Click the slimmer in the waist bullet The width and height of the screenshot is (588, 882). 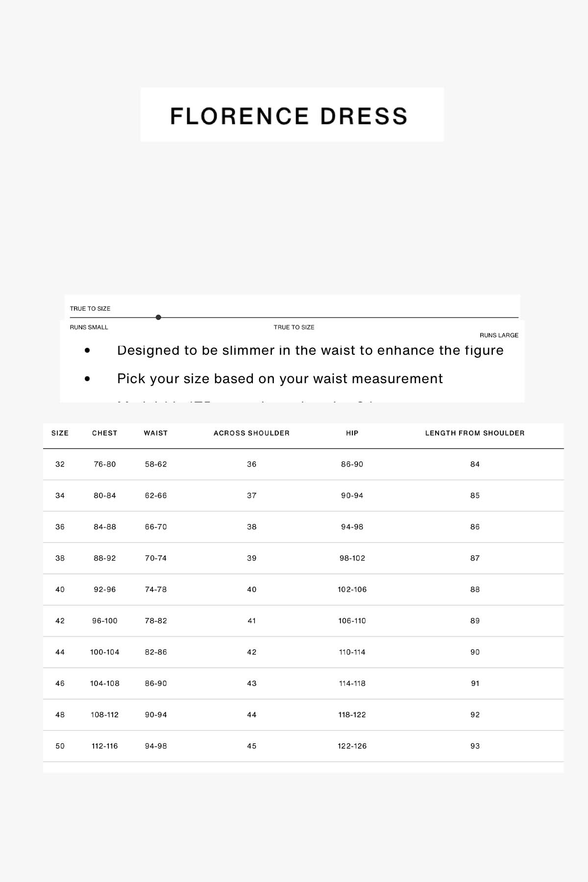(x=310, y=351)
